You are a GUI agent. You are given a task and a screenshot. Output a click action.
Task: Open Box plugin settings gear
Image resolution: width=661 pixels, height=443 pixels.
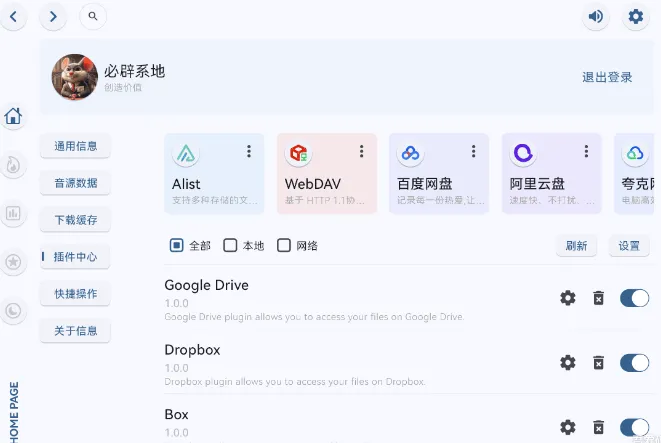click(x=568, y=427)
